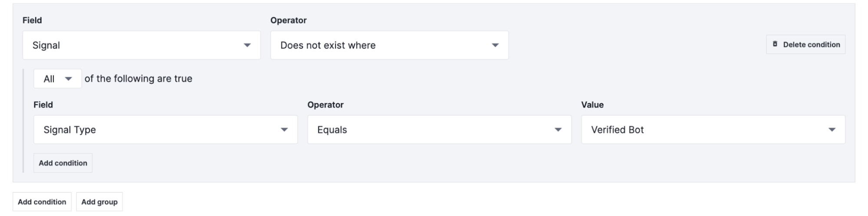
Task: Click the small caret next to All
Action: 68,79
